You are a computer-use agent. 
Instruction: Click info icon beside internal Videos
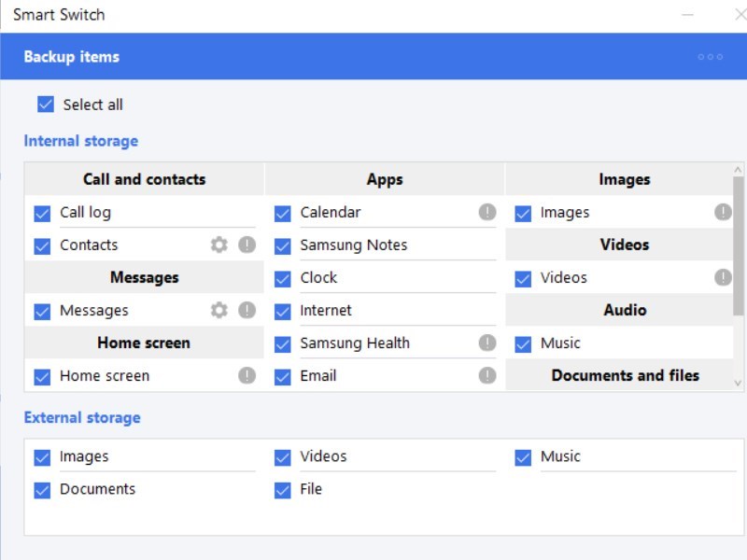tap(723, 277)
